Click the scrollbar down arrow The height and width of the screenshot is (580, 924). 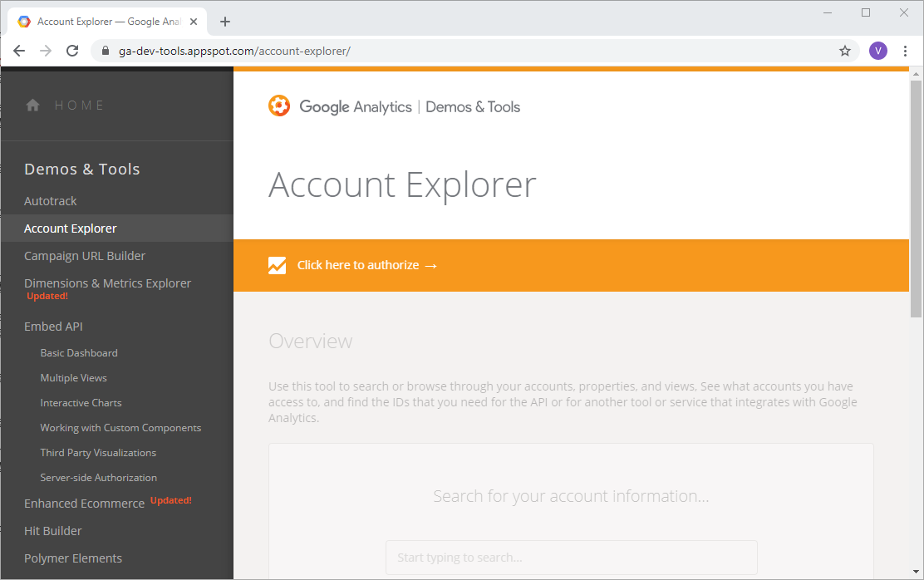(916, 573)
